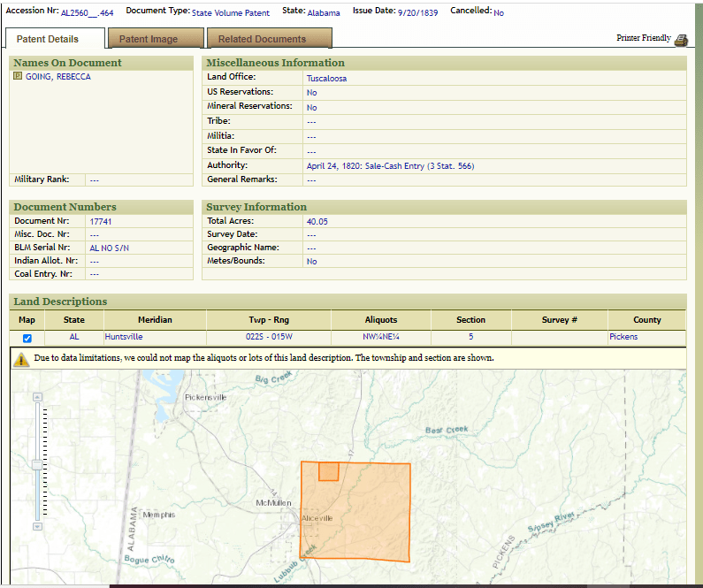Image resolution: width=703 pixels, height=588 pixels.
Task: Open the Patent Image tab
Action: (x=149, y=39)
